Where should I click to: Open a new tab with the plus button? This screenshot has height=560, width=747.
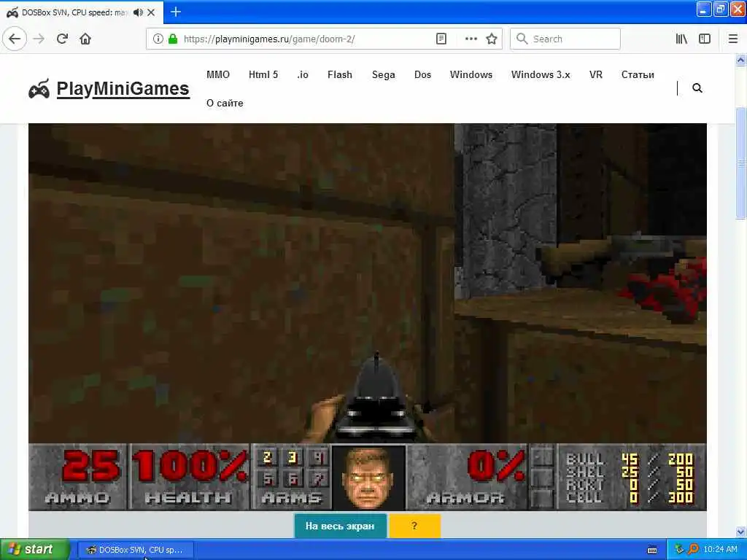(175, 12)
